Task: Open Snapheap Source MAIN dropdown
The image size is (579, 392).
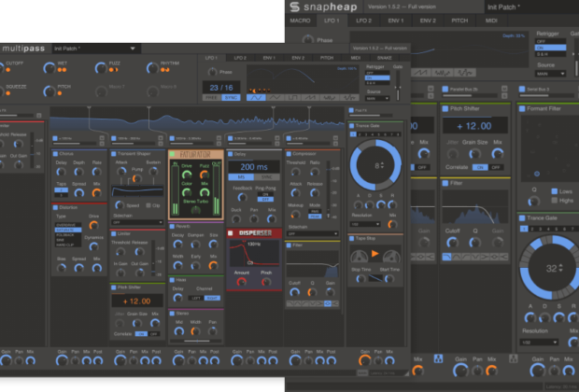Action: pyautogui.click(x=550, y=74)
